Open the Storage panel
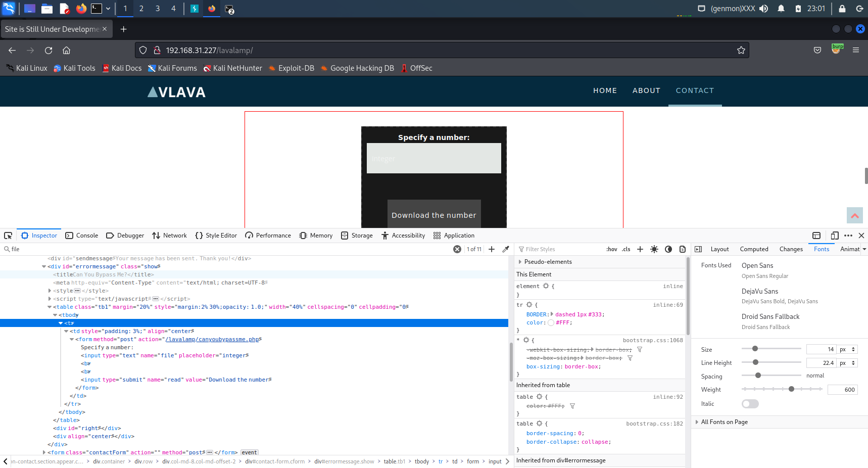 (x=357, y=236)
